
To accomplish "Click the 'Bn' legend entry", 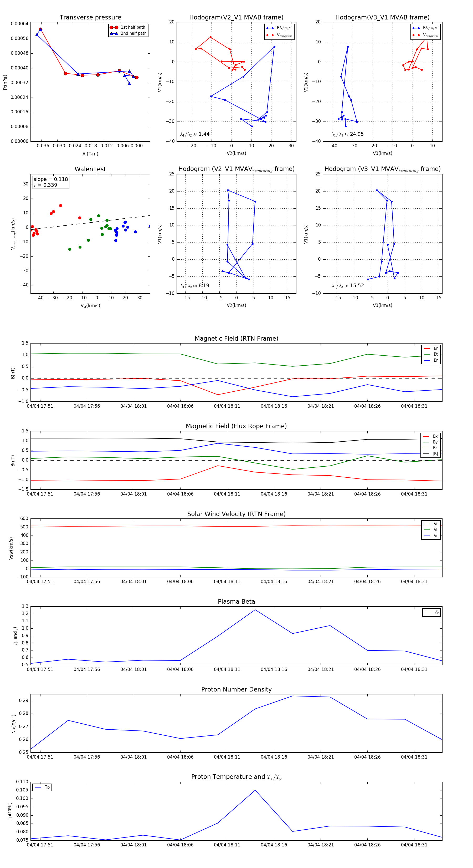I will [431, 360].
